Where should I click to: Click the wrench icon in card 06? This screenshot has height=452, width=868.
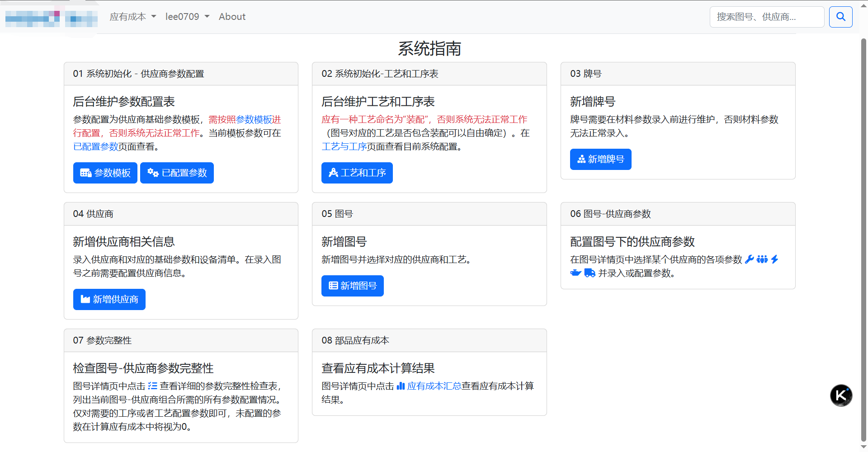click(x=749, y=259)
